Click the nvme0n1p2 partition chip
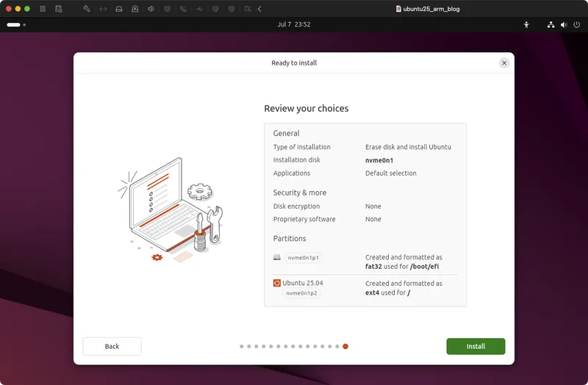Viewport: 588px width, 385px height. 301,293
